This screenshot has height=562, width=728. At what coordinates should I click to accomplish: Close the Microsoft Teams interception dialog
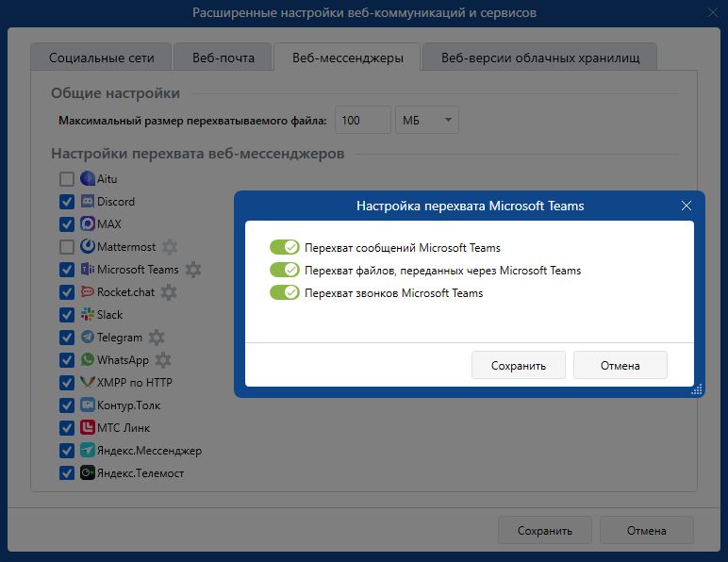pyautogui.click(x=687, y=206)
